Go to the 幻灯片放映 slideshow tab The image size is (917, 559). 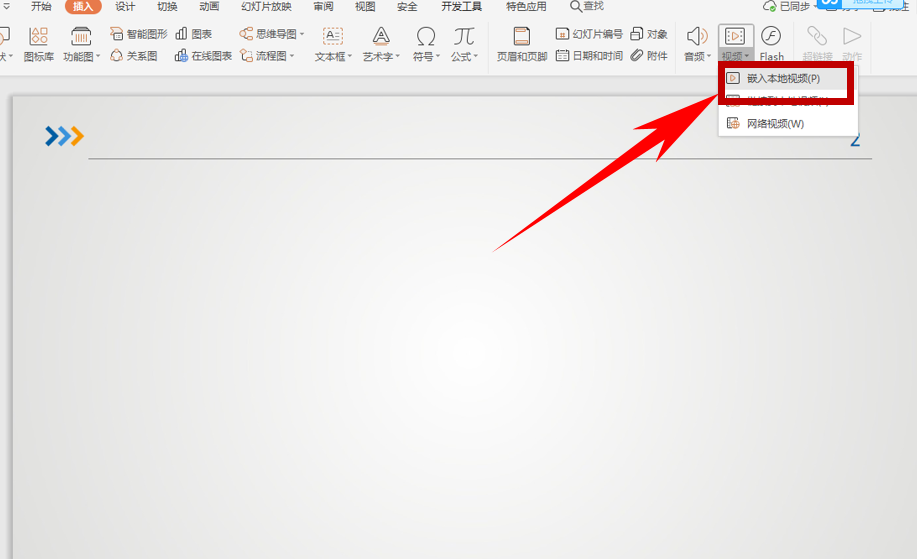click(x=266, y=6)
